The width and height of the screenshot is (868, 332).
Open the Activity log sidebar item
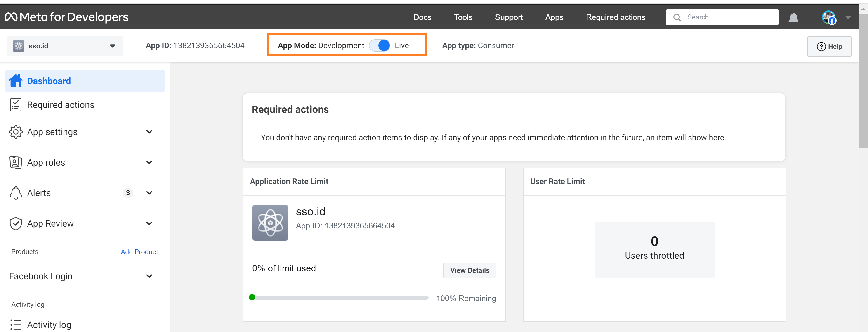49,325
